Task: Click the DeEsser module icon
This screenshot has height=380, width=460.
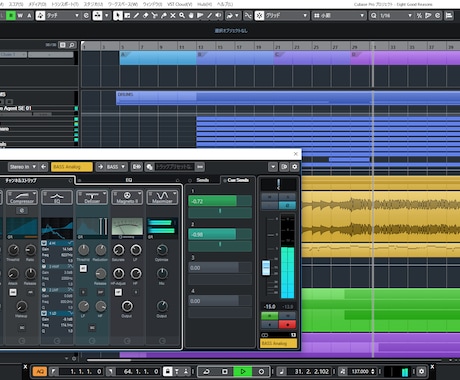Action: pos(92,197)
